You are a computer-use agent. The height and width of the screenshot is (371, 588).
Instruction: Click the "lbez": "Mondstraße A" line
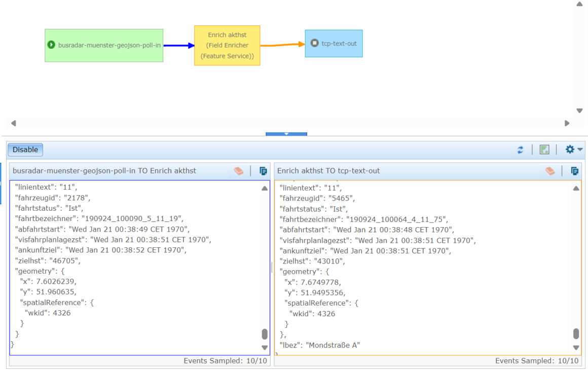point(319,345)
